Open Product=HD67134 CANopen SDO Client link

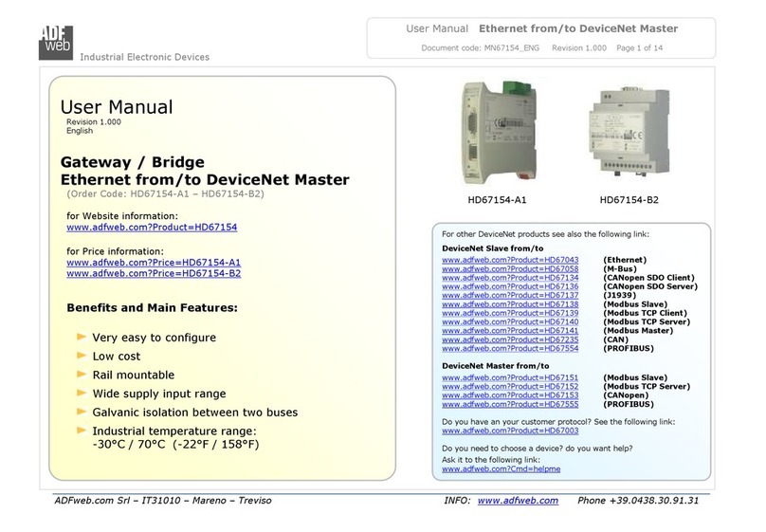pos(510,278)
